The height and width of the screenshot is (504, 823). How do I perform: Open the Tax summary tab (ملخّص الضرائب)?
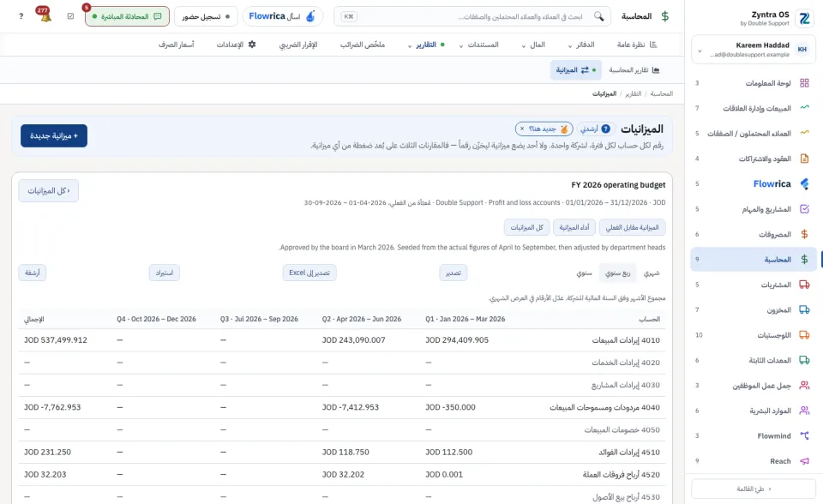point(362,45)
